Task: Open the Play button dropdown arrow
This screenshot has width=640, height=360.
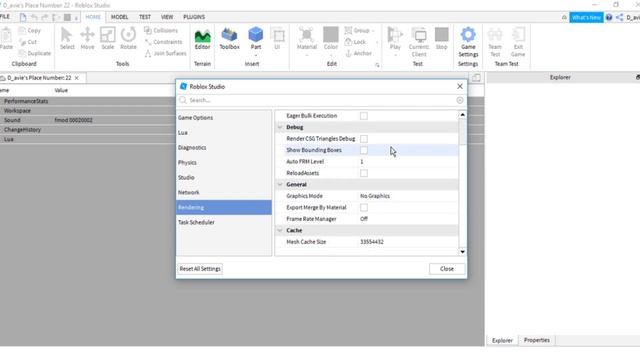Action: 395,55
